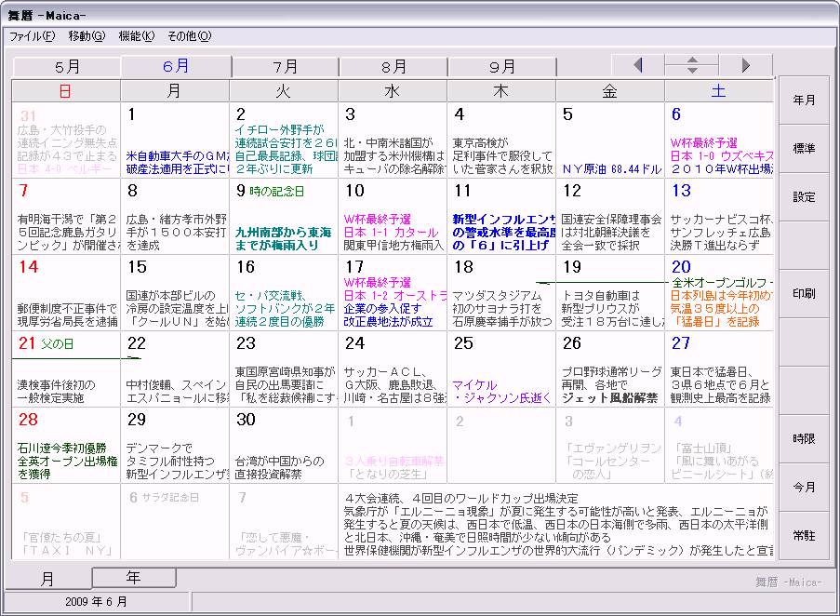The height and width of the screenshot is (616, 840).
Task: Open the その他(O) menu
Action: [x=189, y=36]
